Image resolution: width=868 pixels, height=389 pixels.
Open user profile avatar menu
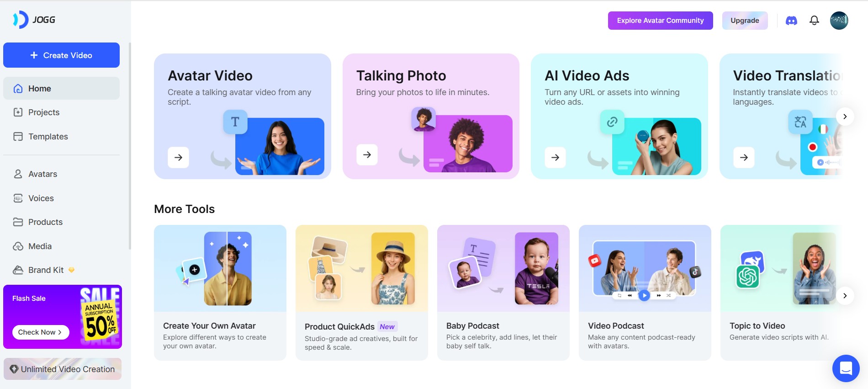(839, 21)
